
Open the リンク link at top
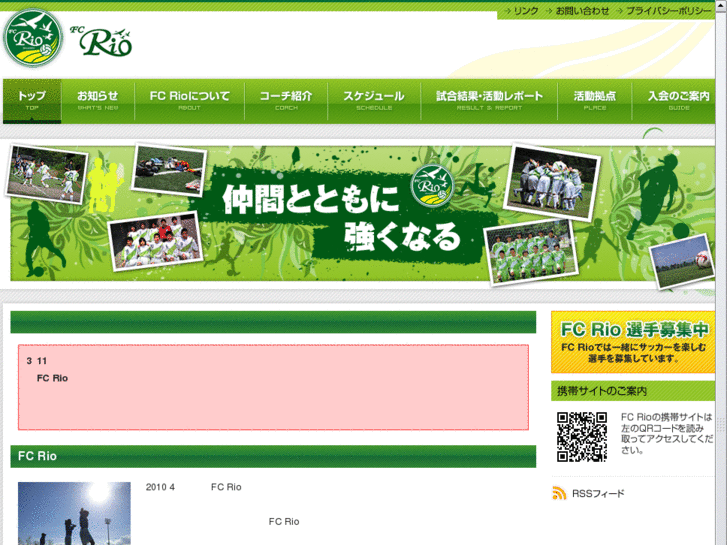click(522, 11)
